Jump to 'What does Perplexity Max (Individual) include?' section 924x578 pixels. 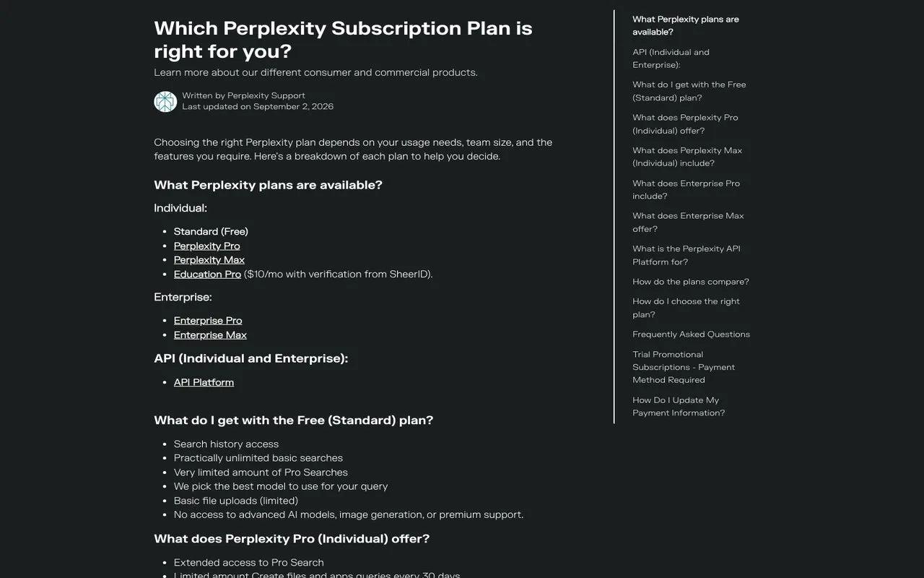click(x=687, y=157)
